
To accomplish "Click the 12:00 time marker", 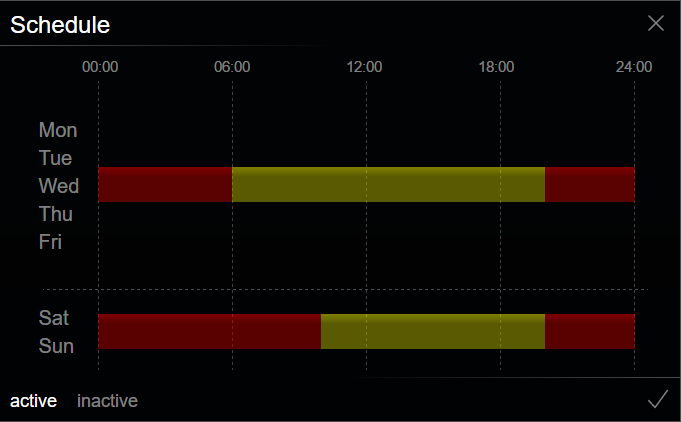I will tap(364, 67).
